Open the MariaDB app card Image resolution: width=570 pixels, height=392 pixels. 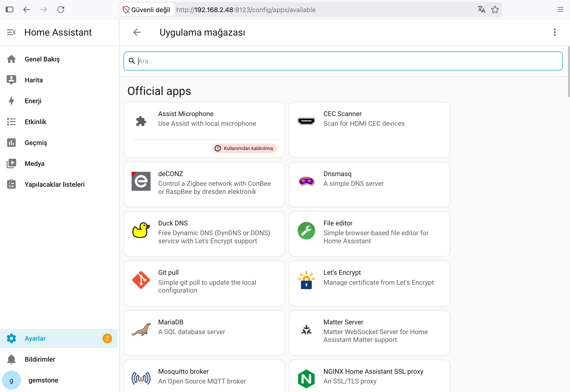[x=204, y=333]
